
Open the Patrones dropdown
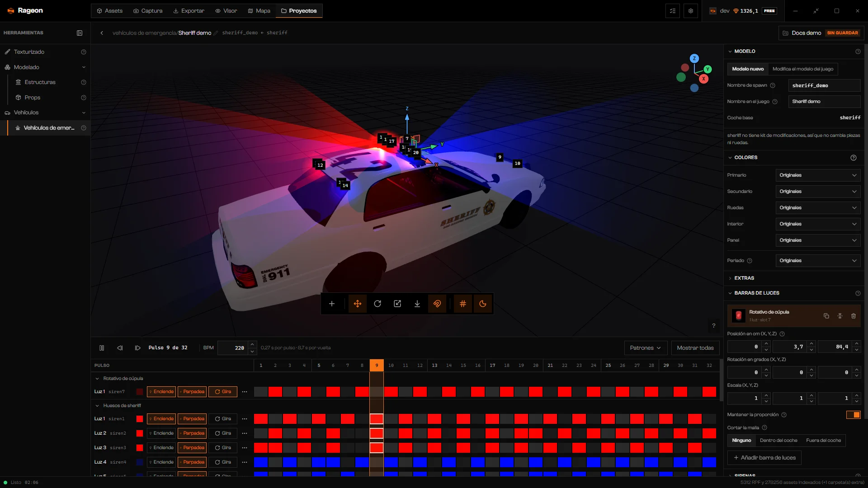646,348
